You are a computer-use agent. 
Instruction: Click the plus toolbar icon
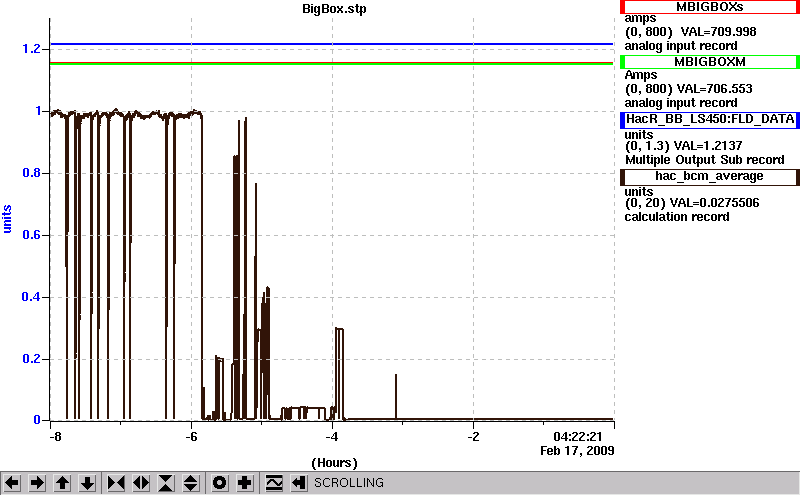pyautogui.click(x=245, y=483)
